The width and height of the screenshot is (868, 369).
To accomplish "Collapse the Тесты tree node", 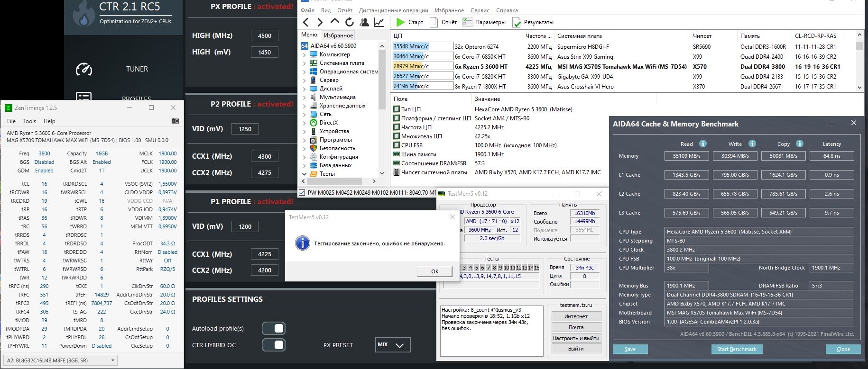I will 304,174.
